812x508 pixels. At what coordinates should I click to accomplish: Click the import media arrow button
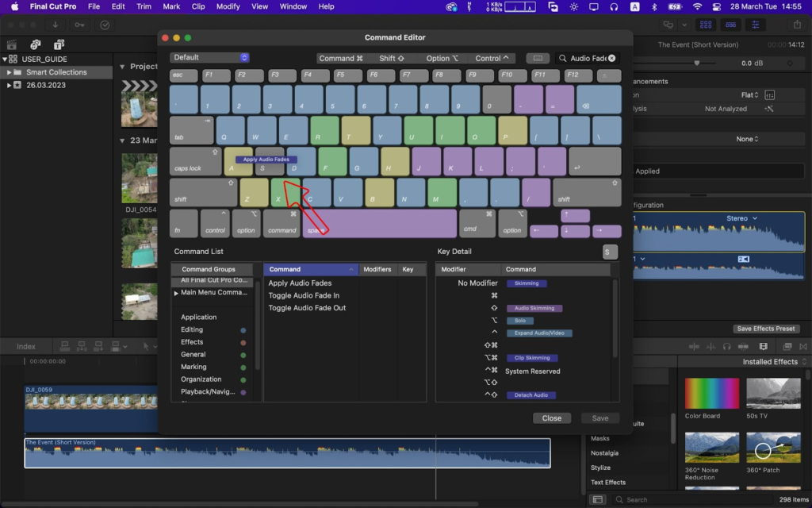pyautogui.click(x=55, y=25)
